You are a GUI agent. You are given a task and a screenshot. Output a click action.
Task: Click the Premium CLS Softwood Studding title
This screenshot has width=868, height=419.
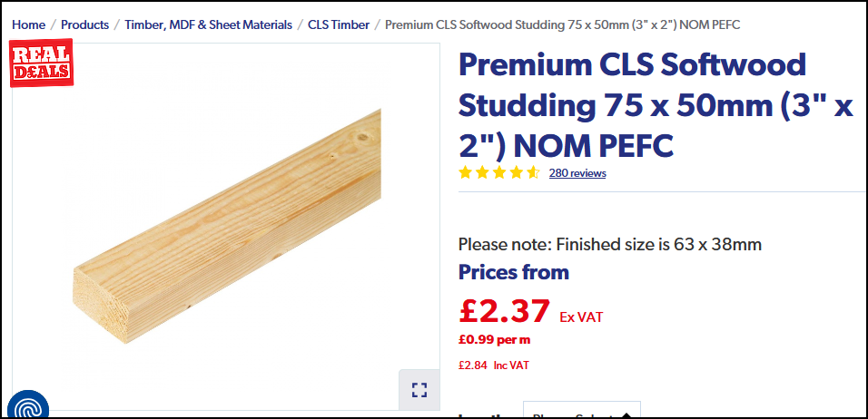656,105
